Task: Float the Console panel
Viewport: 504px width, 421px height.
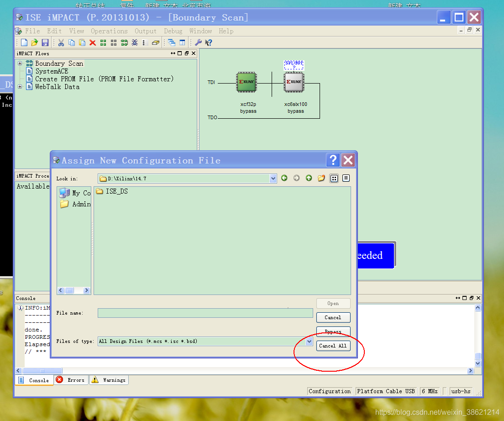Action: click(x=471, y=298)
